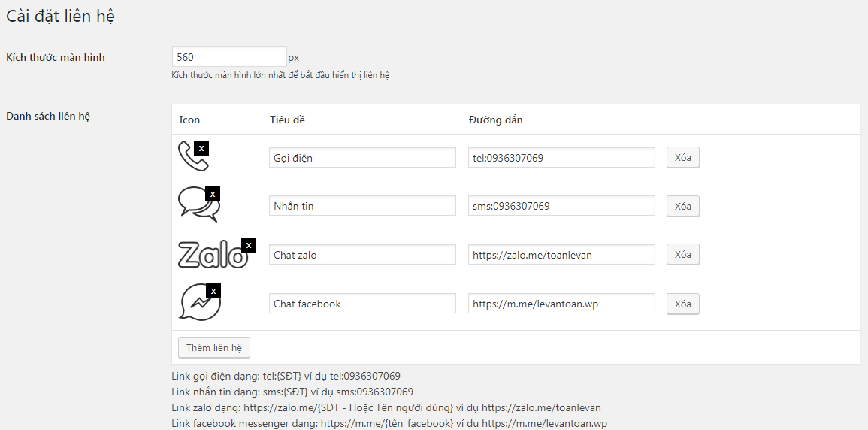Viewport: 868px width, 430px height.
Task: Remove the phone icon with its x
Action: 201,148
